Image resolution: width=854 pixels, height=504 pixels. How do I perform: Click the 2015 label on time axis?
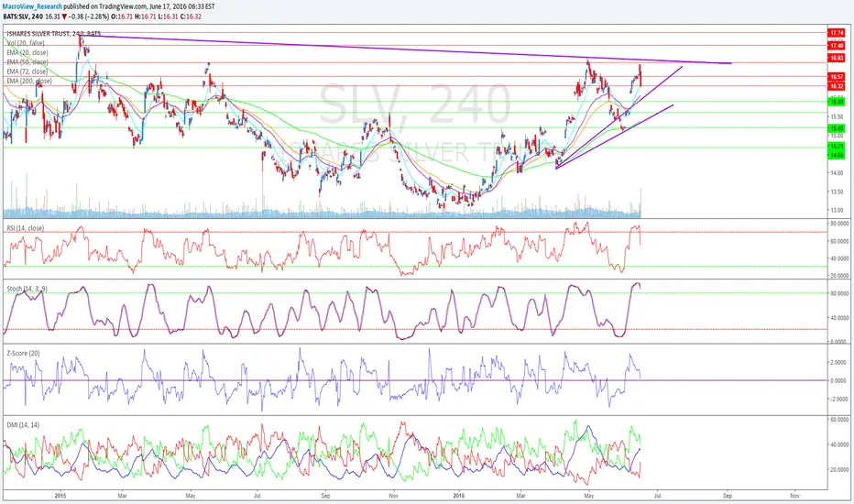point(60,496)
